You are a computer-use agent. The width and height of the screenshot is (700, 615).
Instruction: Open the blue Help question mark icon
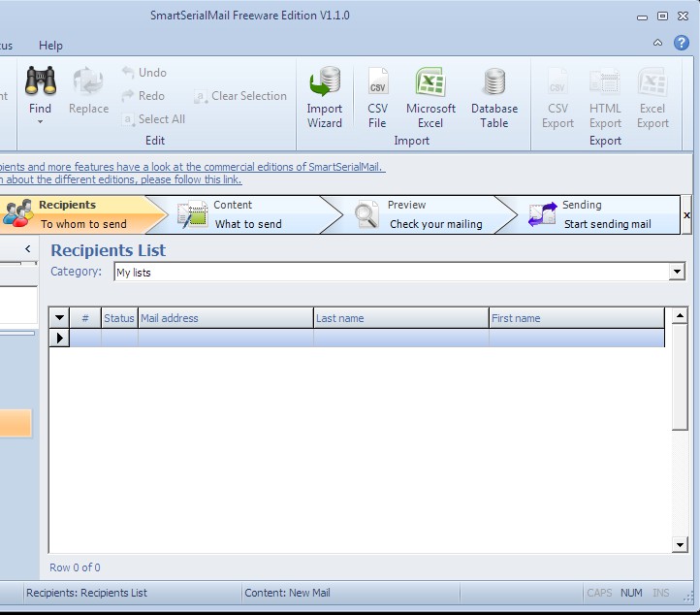(x=682, y=44)
